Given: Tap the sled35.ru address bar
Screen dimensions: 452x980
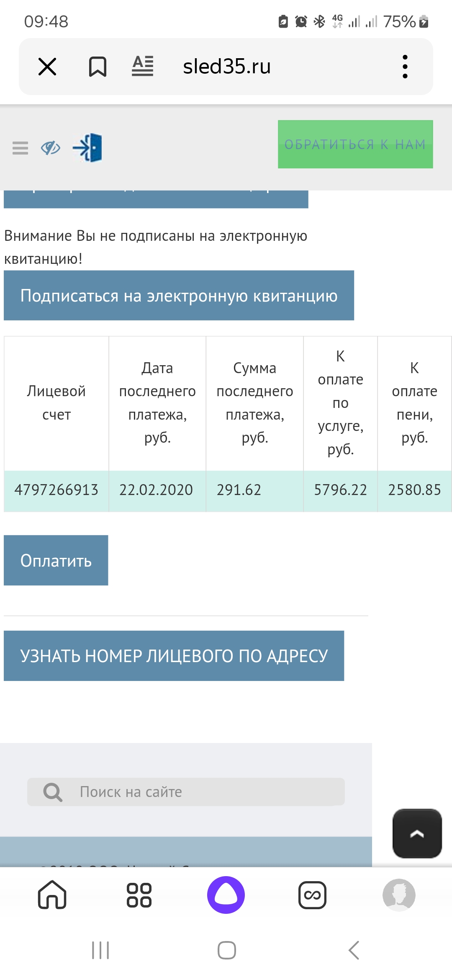Looking at the screenshot, I should 227,67.
